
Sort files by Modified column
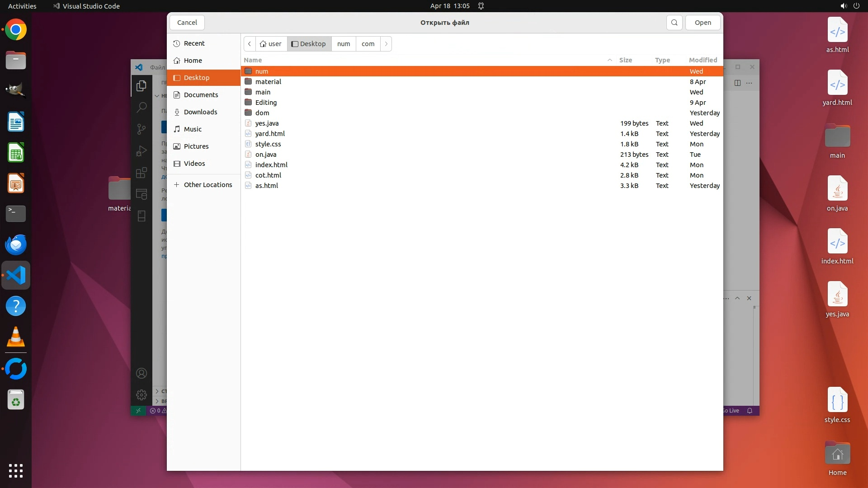tap(703, 60)
